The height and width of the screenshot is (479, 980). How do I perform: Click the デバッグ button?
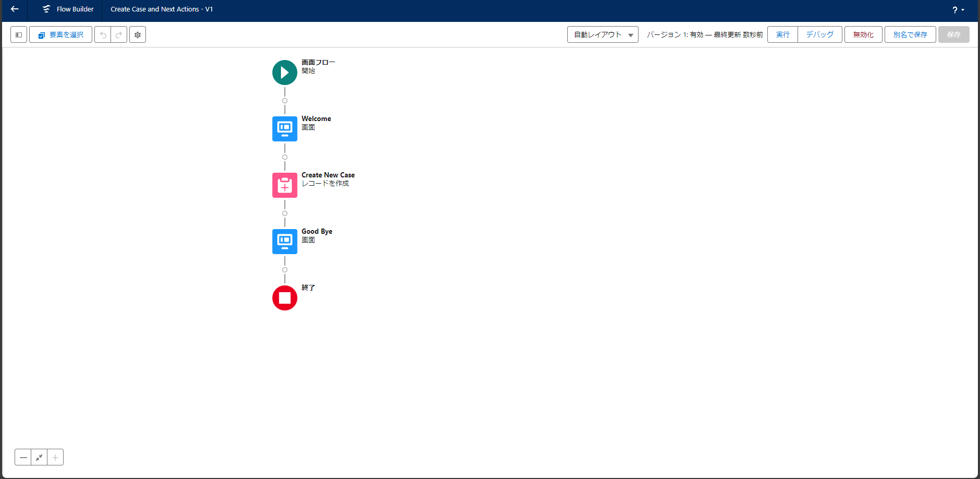pos(820,34)
